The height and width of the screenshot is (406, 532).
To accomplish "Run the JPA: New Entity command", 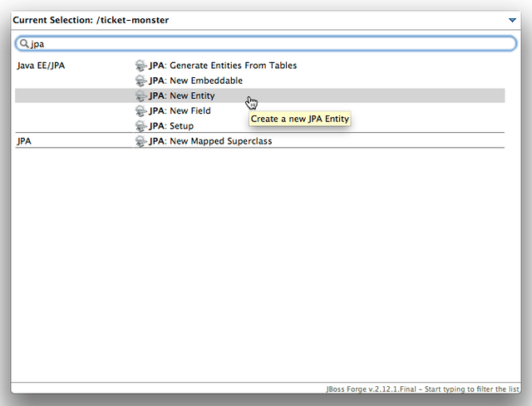I will (182, 96).
